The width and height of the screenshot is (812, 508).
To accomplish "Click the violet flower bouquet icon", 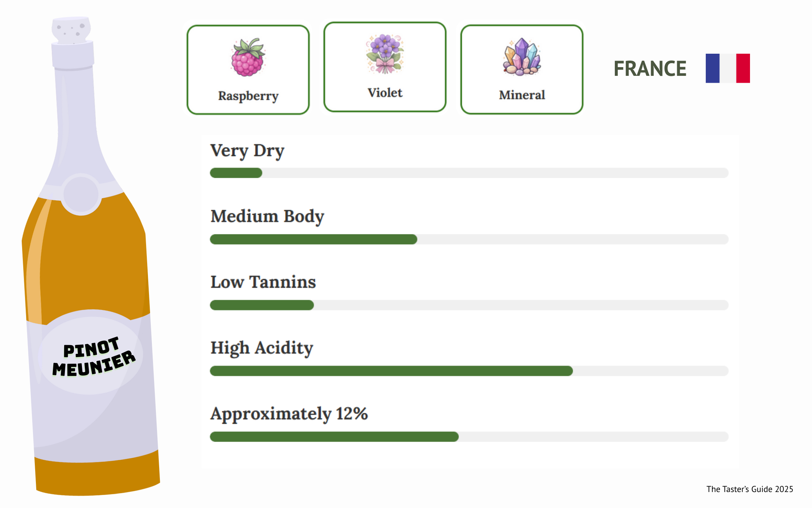I will [x=385, y=54].
